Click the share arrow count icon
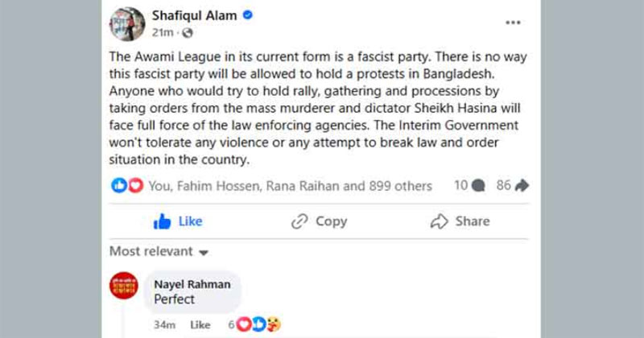 [x=522, y=186]
